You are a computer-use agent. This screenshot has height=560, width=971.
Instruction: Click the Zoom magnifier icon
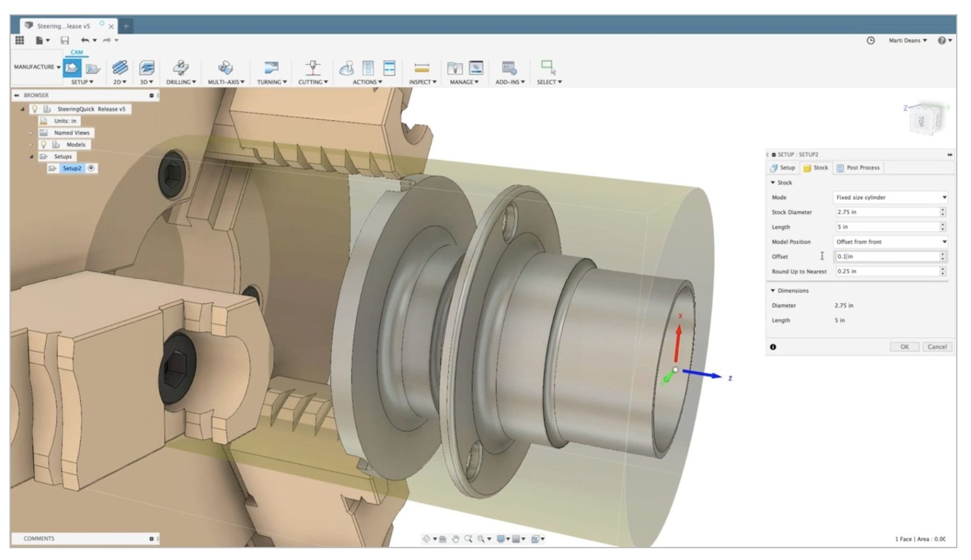pos(468,539)
